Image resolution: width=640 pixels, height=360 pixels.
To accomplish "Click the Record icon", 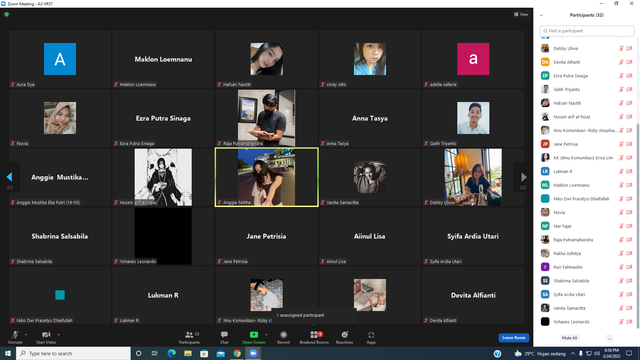I will click(x=283, y=335).
